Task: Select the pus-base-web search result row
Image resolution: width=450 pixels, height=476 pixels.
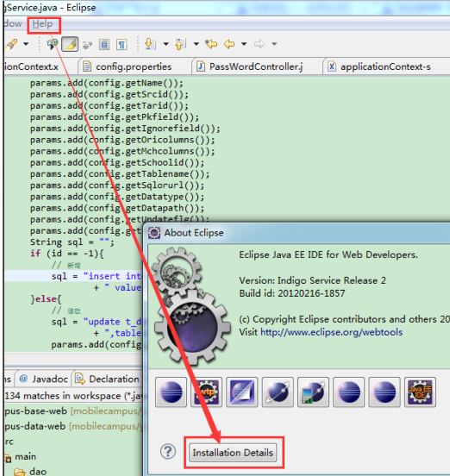Action: point(73,411)
